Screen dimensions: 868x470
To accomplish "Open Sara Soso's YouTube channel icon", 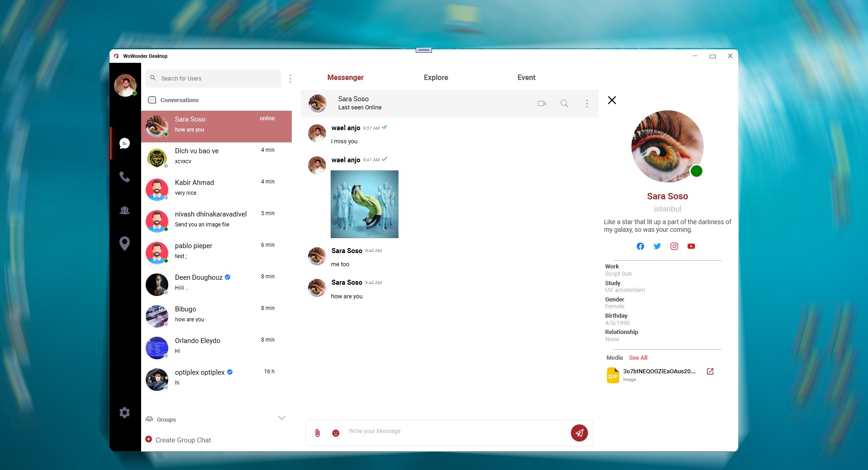I will 691,246.
